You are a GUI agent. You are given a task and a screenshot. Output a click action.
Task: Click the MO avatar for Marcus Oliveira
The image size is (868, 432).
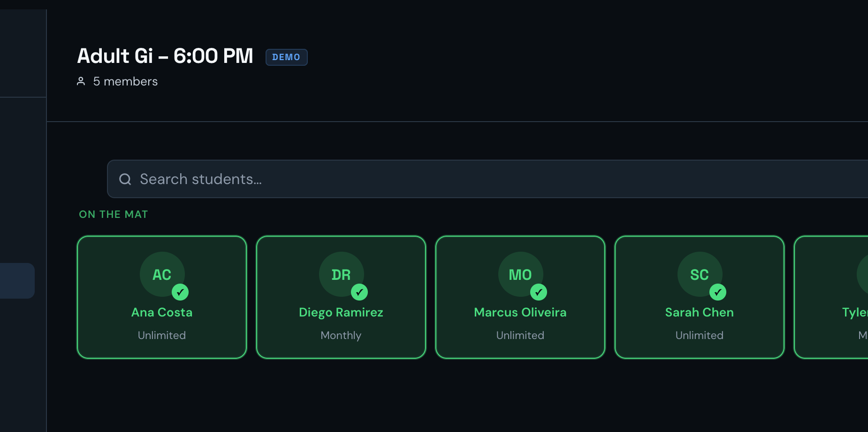pos(520,274)
